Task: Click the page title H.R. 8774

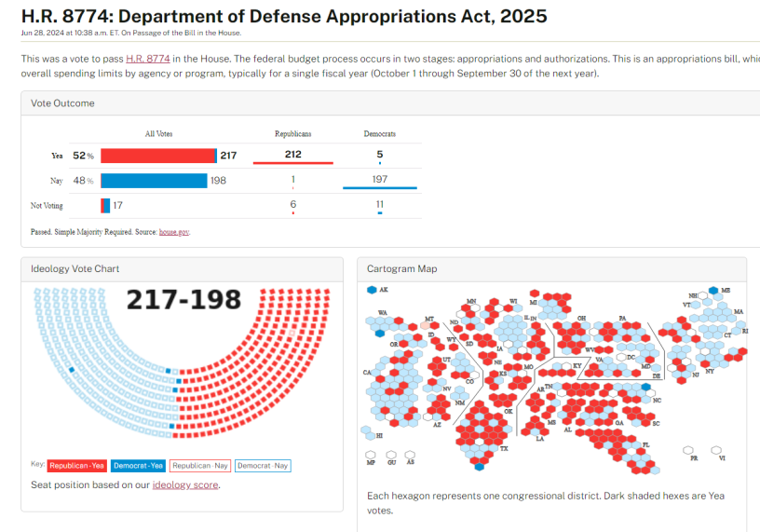Action: 284,16
